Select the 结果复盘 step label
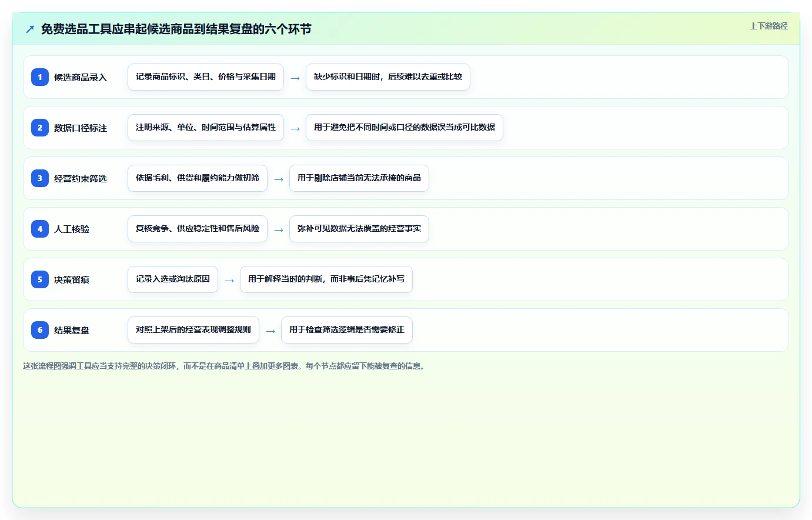The width and height of the screenshot is (812, 520). [72, 330]
